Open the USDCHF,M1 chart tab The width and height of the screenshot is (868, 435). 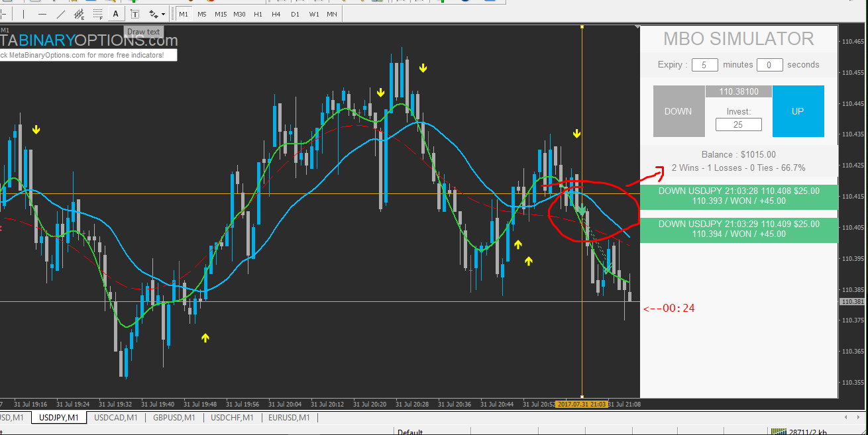click(232, 418)
